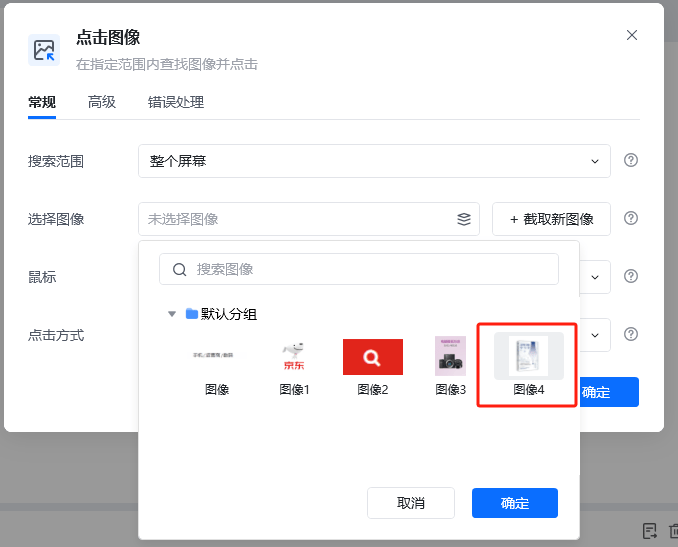Click the 截取新图像 button

coord(551,219)
